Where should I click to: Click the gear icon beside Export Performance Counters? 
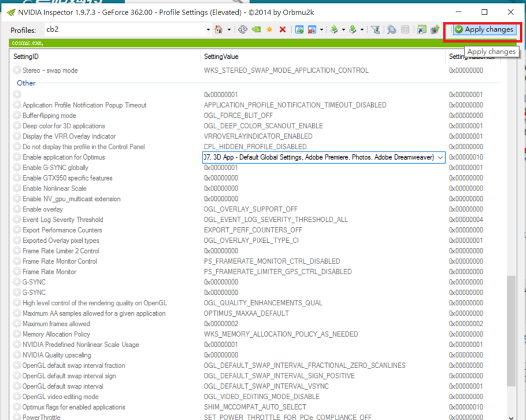tap(16, 230)
